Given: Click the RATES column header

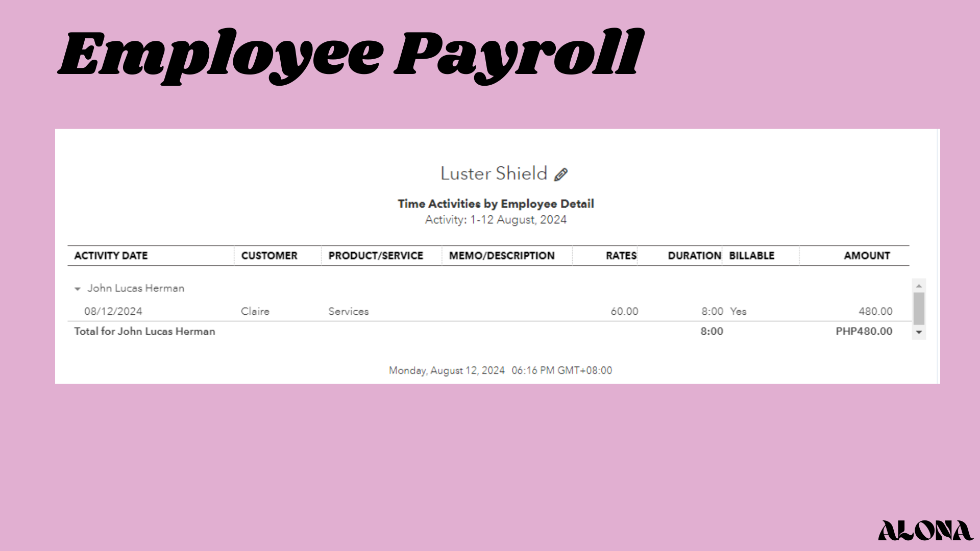Looking at the screenshot, I should pos(621,256).
